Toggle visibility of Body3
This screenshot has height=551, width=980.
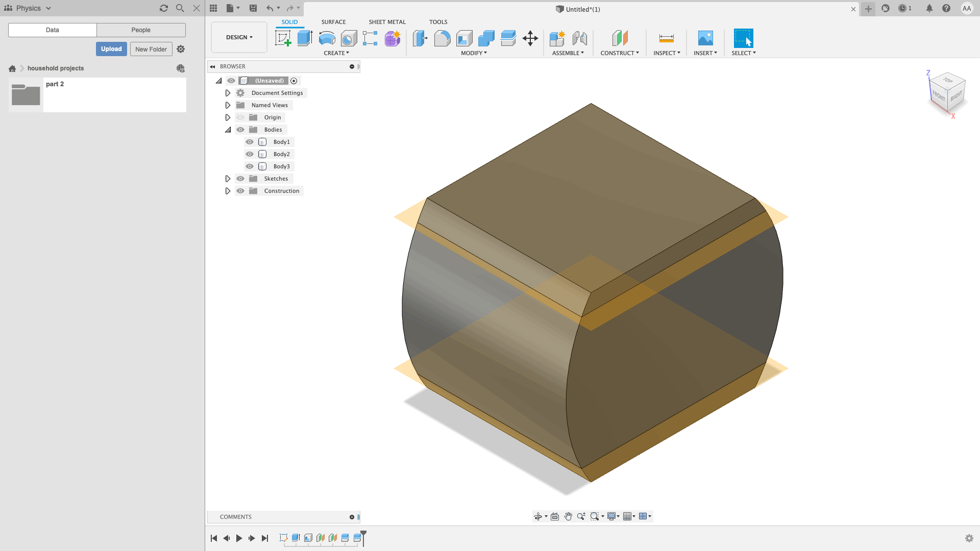coord(250,166)
